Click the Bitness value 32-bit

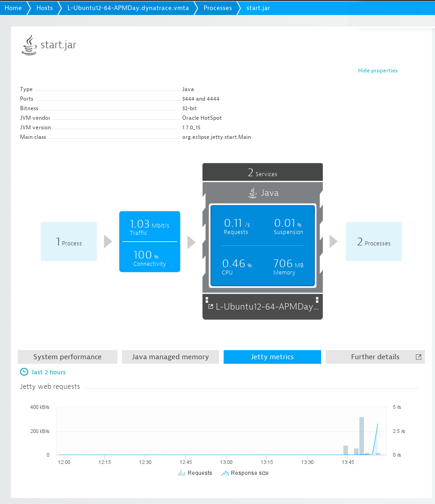pyautogui.click(x=189, y=108)
